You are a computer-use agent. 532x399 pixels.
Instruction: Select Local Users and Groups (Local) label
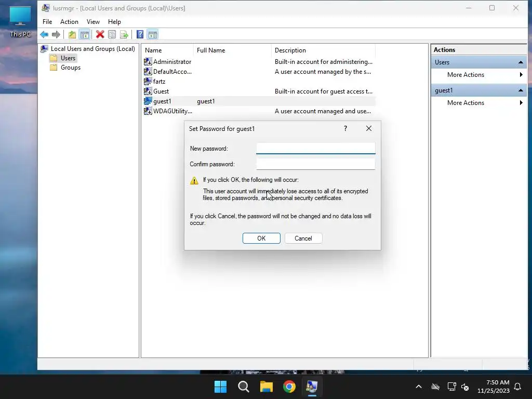(x=92, y=49)
